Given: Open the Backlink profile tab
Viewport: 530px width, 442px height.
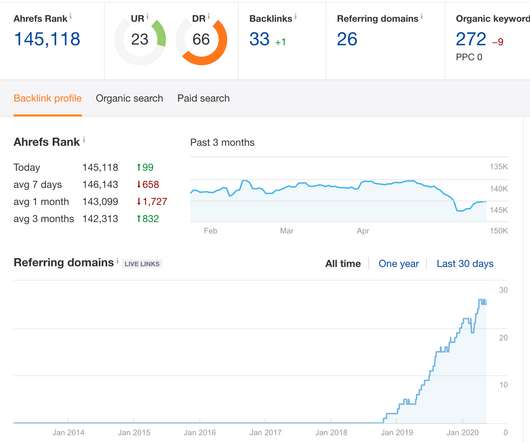Looking at the screenshot, I should (x=48, y=98).
